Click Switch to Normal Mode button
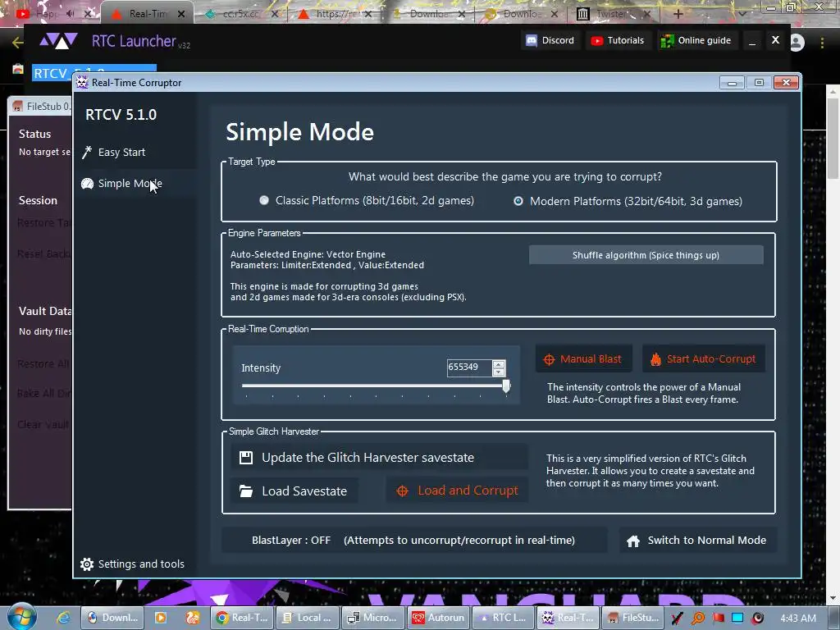Viewport: 840px width, 630px height. click(x=697, y=540)
